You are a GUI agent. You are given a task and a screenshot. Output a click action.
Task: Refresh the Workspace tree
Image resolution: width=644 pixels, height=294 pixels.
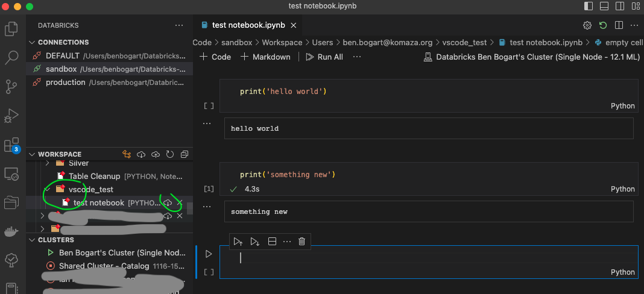170,154
